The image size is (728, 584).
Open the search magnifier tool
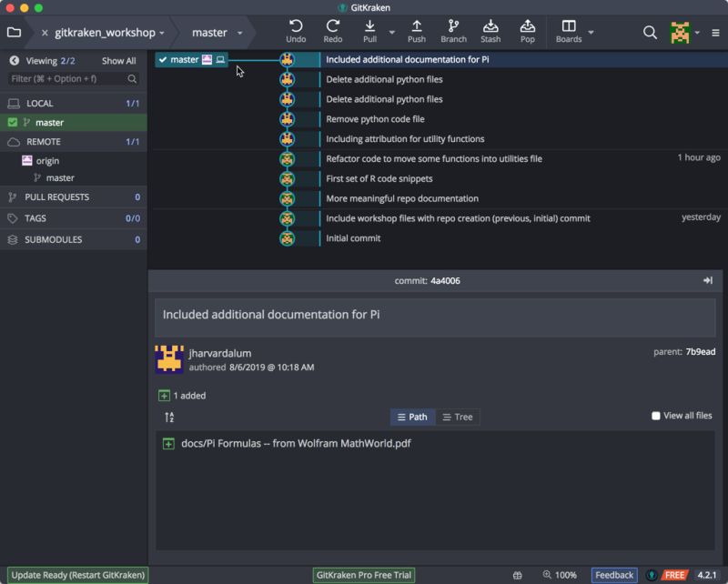[650, 31]
